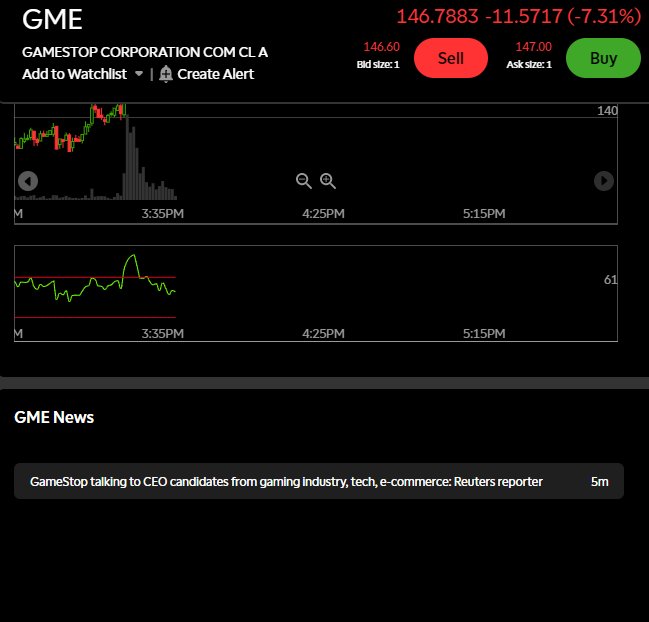Viewport: 649px width, 622px height.
Task: Click the red Sell button
Action: (x=451, y=58)
